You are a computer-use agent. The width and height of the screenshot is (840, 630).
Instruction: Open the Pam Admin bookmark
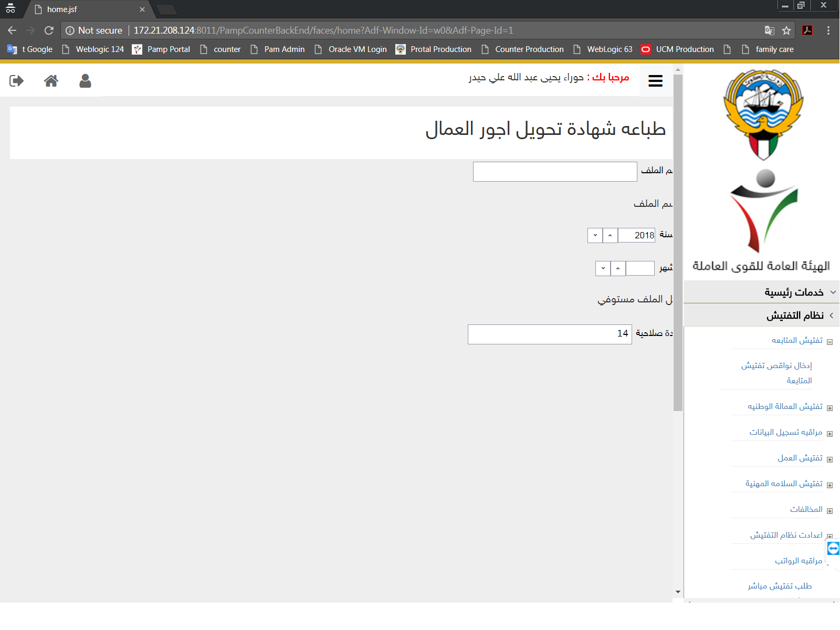[278, 49]
